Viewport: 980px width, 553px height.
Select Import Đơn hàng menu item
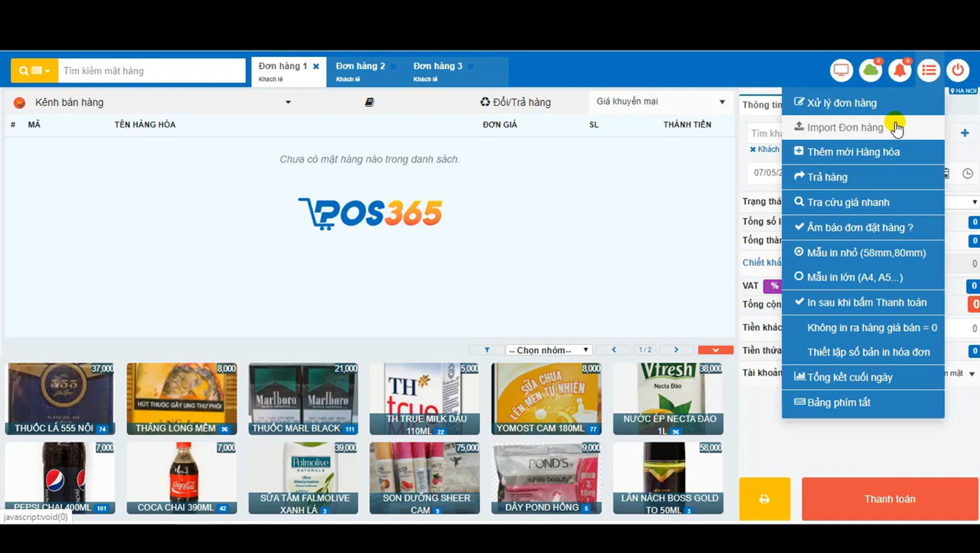pyautogui.click(x=863, y=127)
